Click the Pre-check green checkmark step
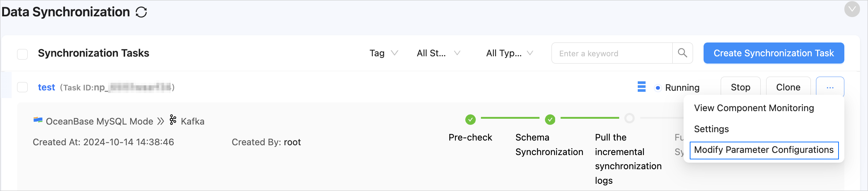Screen dimensions: 868x191 tap(470, 119)
